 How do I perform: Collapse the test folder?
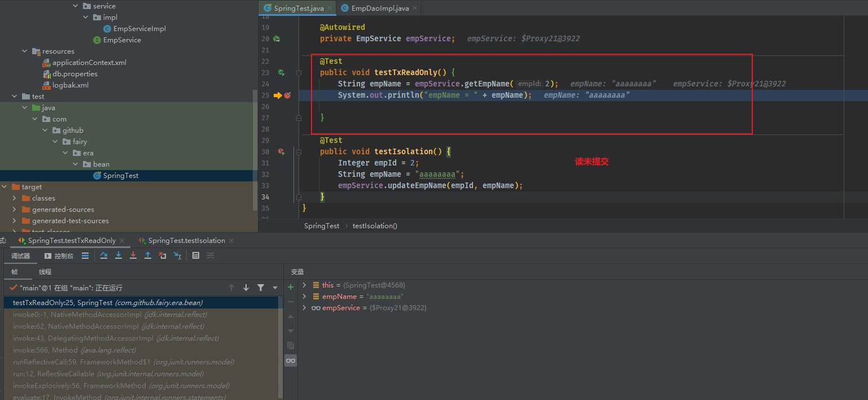point(14,96)
